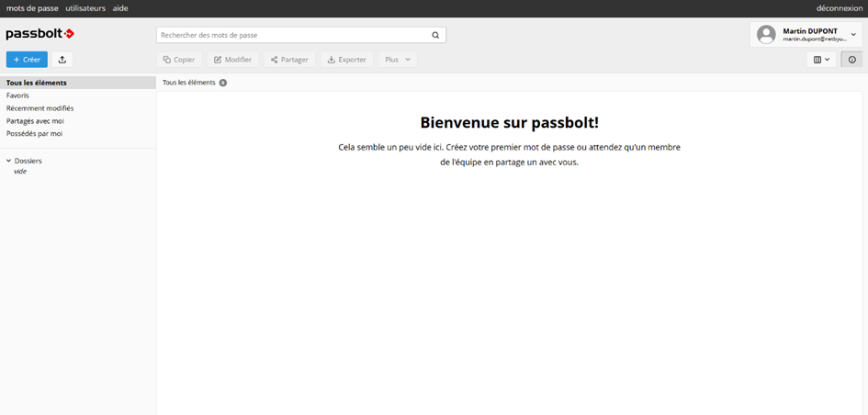Expand Martin DUPONT profile menu

(x=853, y=35)
